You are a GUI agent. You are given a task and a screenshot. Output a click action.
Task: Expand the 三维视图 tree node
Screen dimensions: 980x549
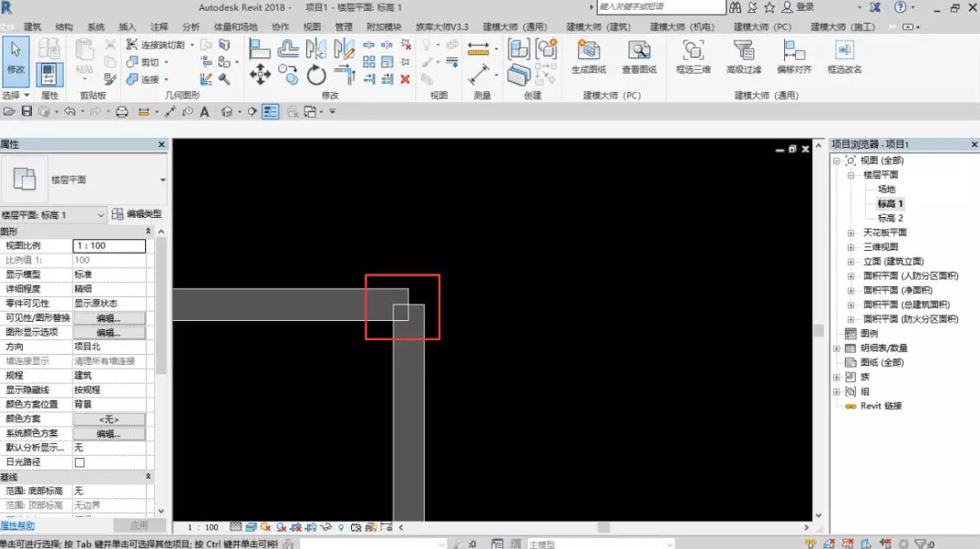[851, 247]
